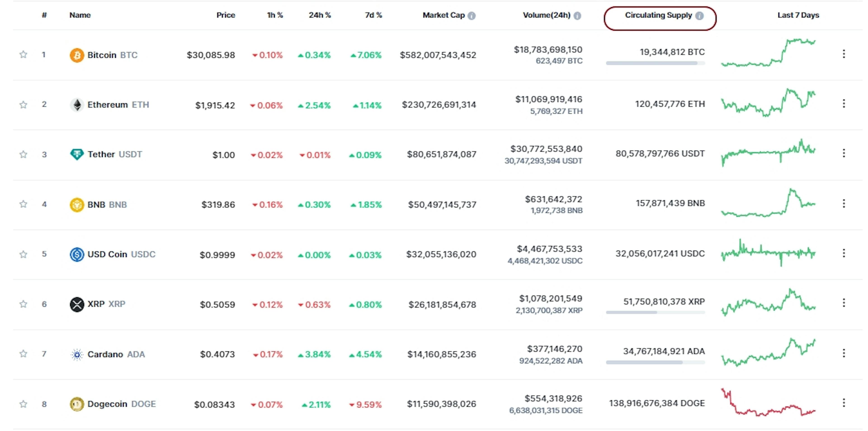Image resolution: width=868 pixels, height=431 pixels.
Task: Star Cardano in the watchlist
Action: [x=23, y=353]
